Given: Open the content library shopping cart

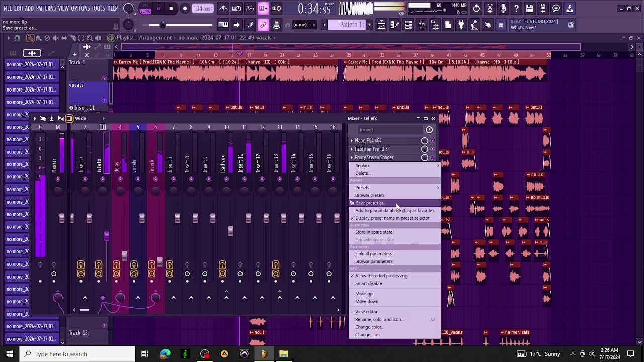Looking at the screenshot, I should pos(501,25).
